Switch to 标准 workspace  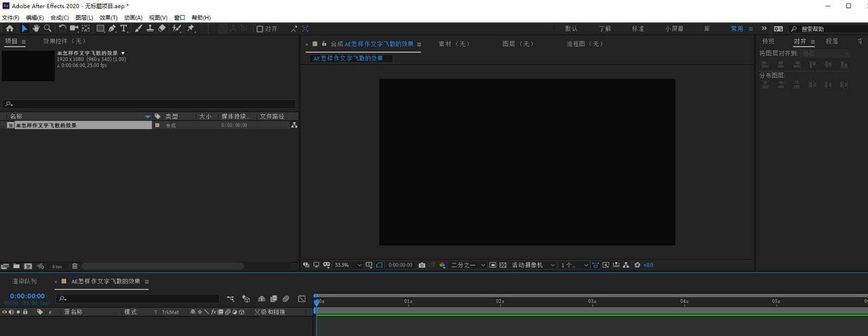[638, 29]
